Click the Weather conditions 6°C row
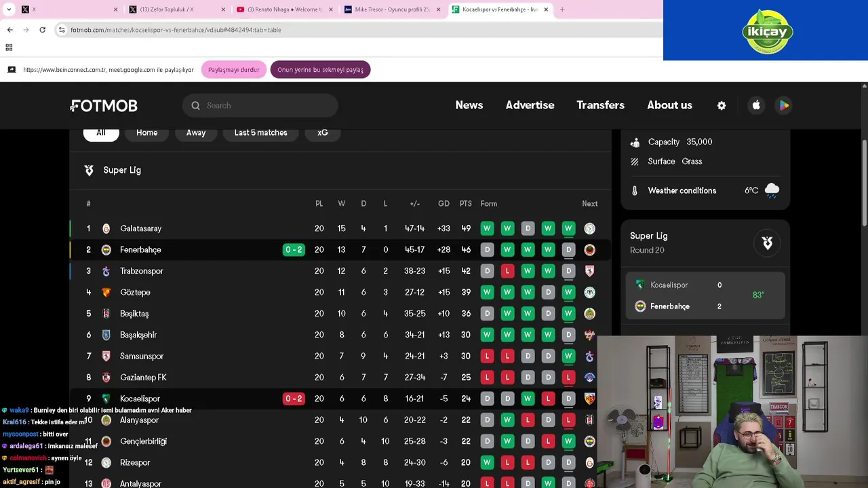 705,191
